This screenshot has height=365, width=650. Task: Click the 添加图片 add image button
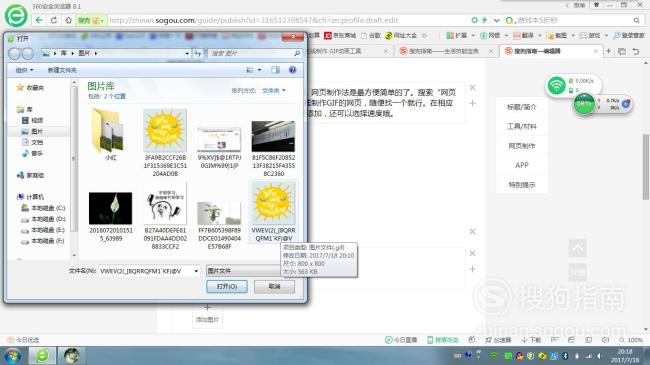(207, 314)
